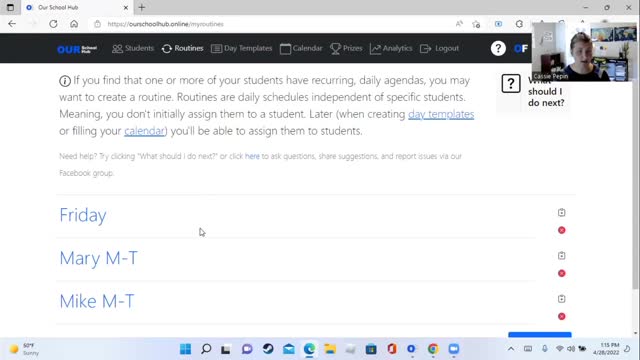
Task: Open the Mike M-T routine
Action: (x=97, y=301)
